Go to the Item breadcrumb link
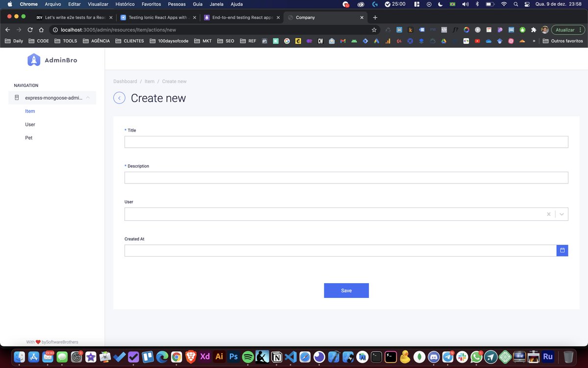Screen dimensions: 588x368 [149, 81]
